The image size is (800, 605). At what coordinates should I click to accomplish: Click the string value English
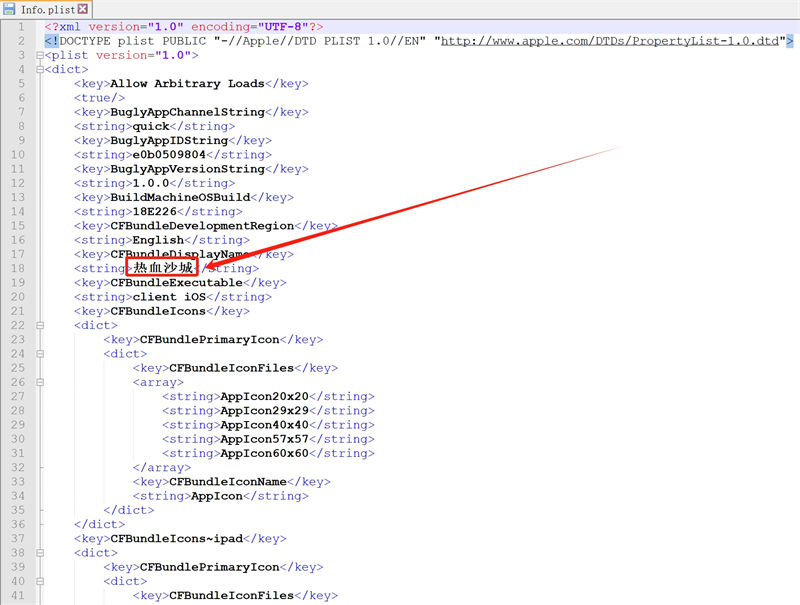[158, 240]
